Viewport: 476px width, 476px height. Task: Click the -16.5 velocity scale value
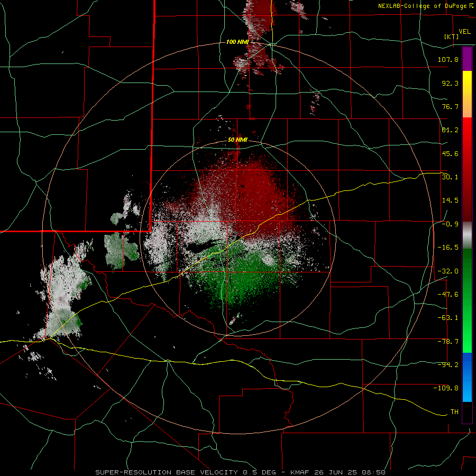click(448, 248)
